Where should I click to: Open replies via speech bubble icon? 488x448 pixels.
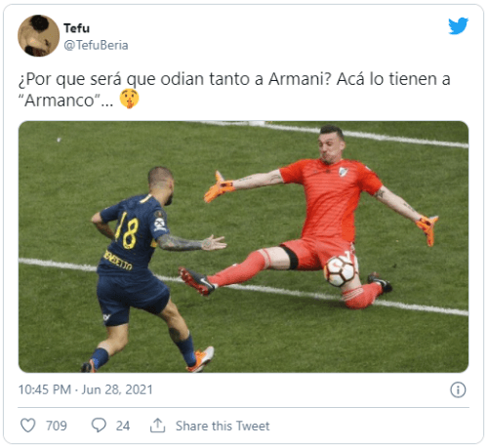pos(99,426)
